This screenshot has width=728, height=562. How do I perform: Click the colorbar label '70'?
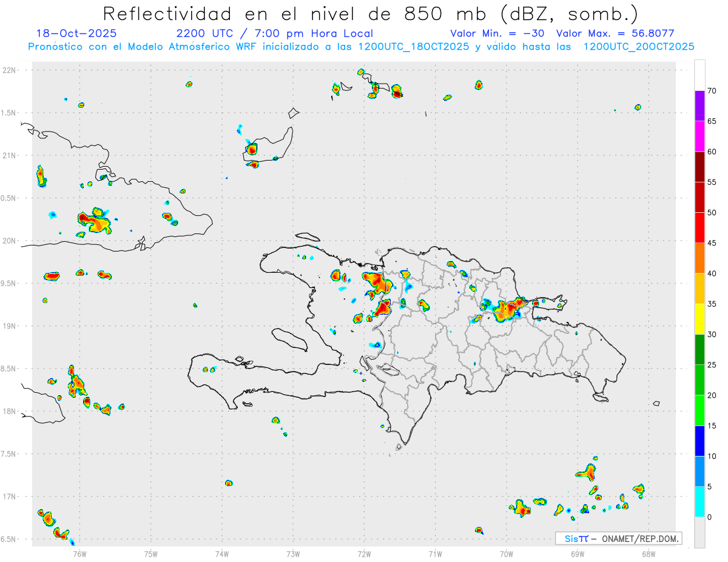coord(712,91)
